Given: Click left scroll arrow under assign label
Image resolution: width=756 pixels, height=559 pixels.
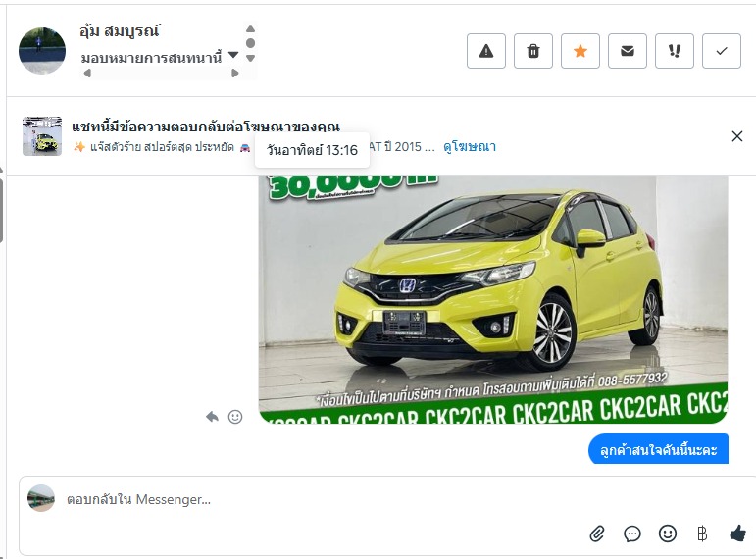Looking at the screenshot, I should [x=87, y=74].
